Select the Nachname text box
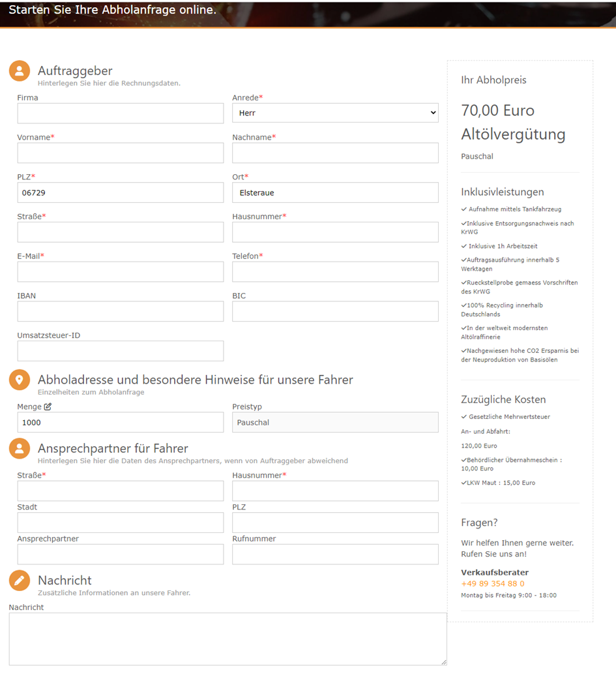616x685 pixels. click(x=335, y=153)
